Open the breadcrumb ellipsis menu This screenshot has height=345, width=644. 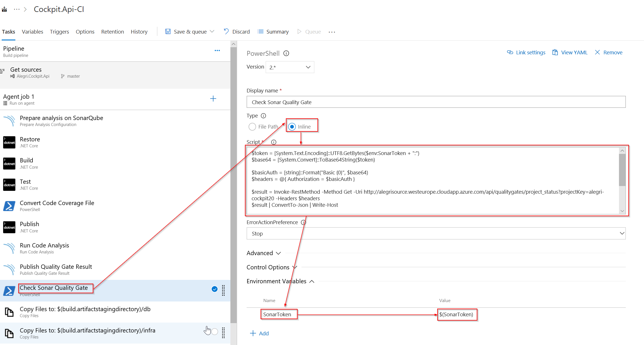click(x=17, y=9)
